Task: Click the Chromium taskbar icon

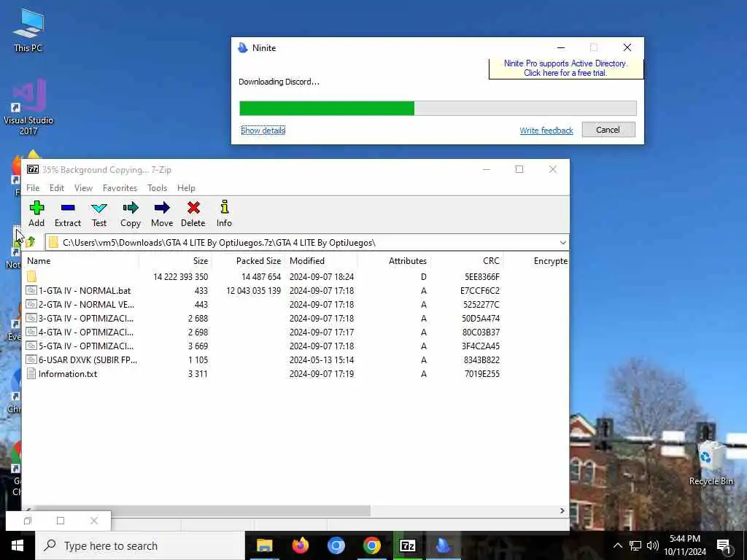Action: 336,545
